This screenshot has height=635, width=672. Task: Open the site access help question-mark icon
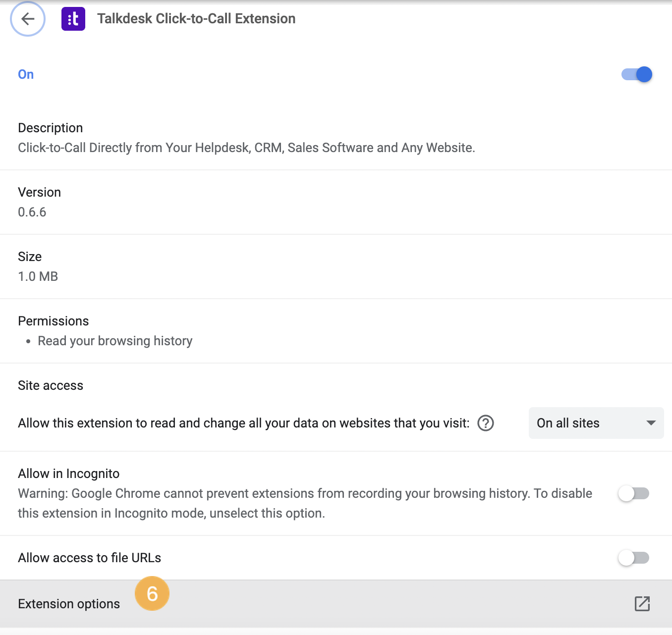pos(486,423)
